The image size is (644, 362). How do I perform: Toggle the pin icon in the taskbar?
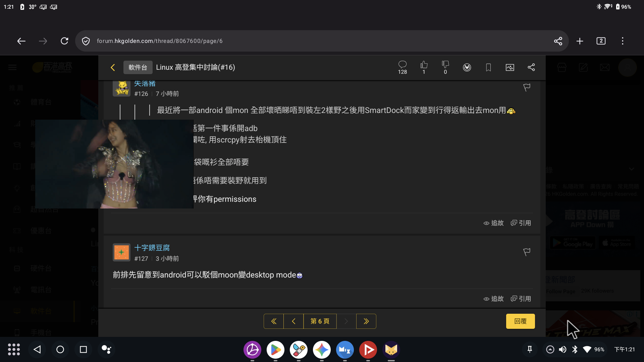[530, 350]
